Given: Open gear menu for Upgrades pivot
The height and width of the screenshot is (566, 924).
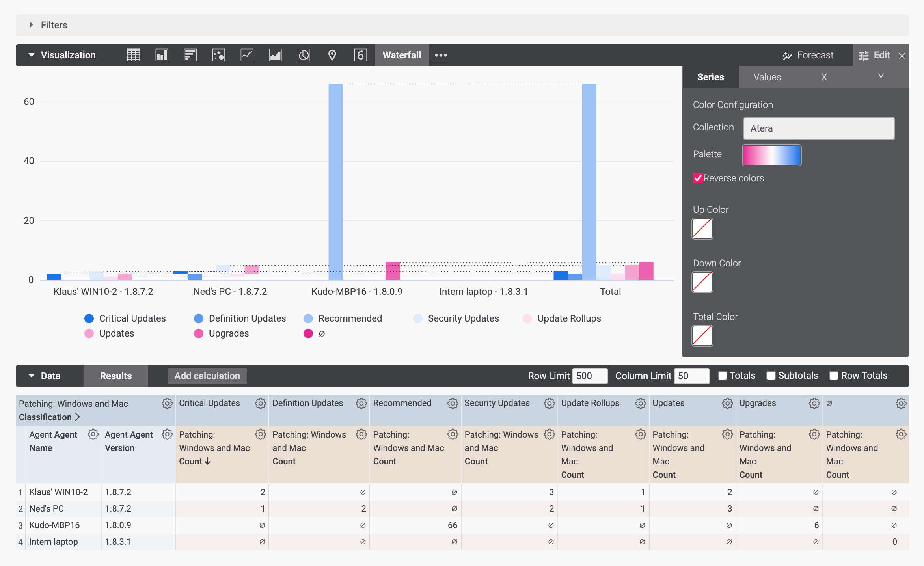Looking at the screenshot, I should (x=814, y=403).
